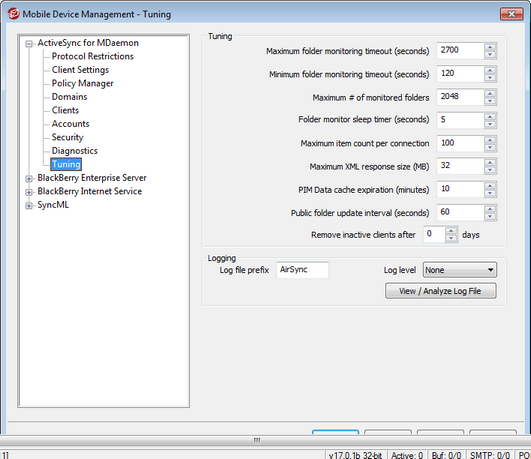Expand the BlackBerry Enterprise Server node
This screenshot has width=531, height=459.
click(x=29, y=178)
